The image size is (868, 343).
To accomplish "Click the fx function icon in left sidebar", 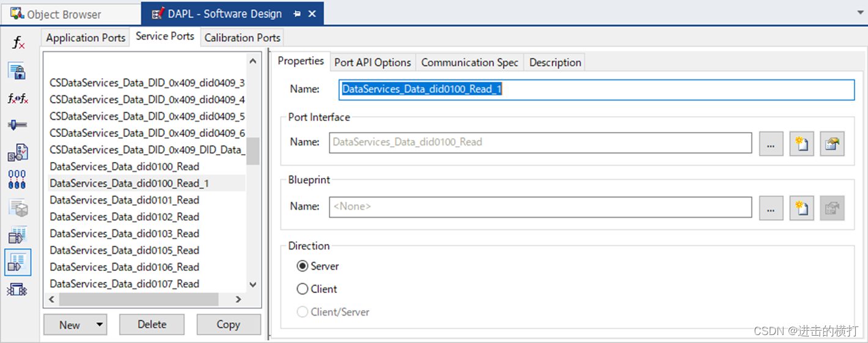I will click(18, 43).
